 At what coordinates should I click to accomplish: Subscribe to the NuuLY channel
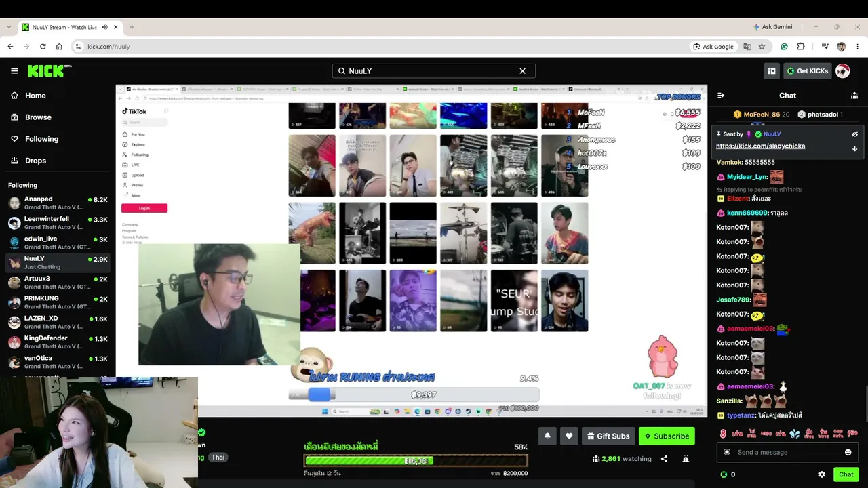tap(667, 436)
